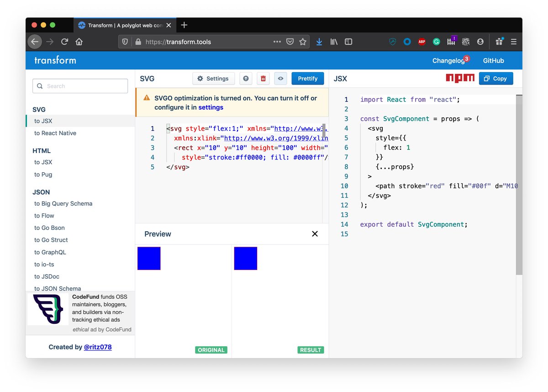Open the Firefox account avatar icon
This screenshot has height=392, width=548.
480,42
